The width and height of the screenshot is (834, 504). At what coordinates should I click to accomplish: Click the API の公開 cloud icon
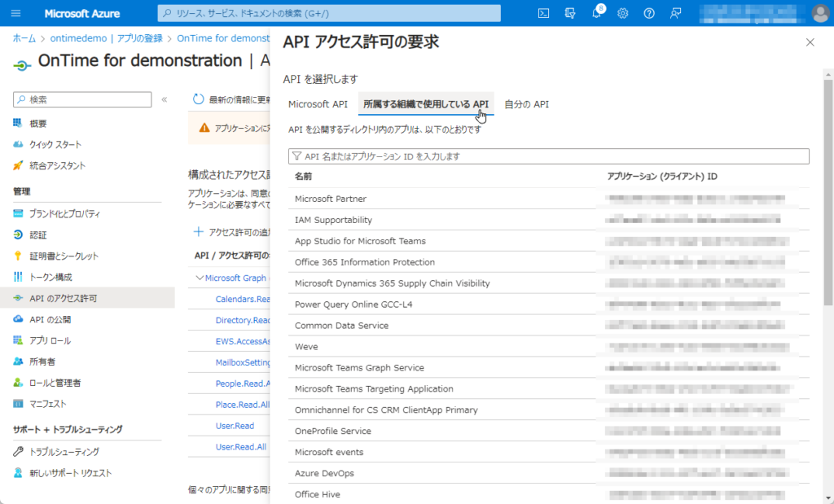tap(18, 319)
